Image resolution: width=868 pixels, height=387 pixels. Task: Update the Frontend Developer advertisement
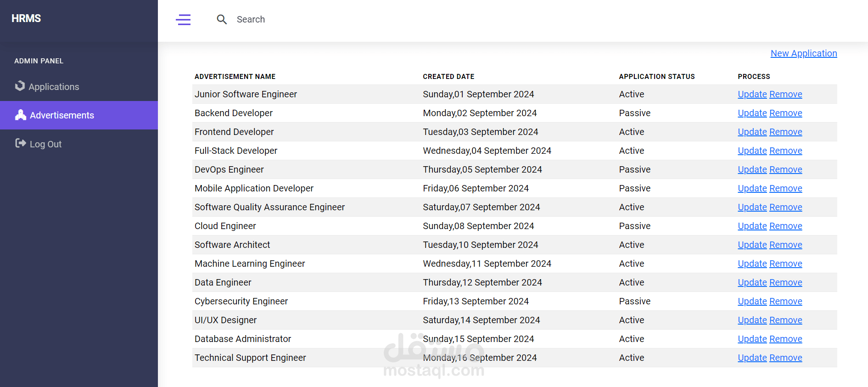pos(752,132)
